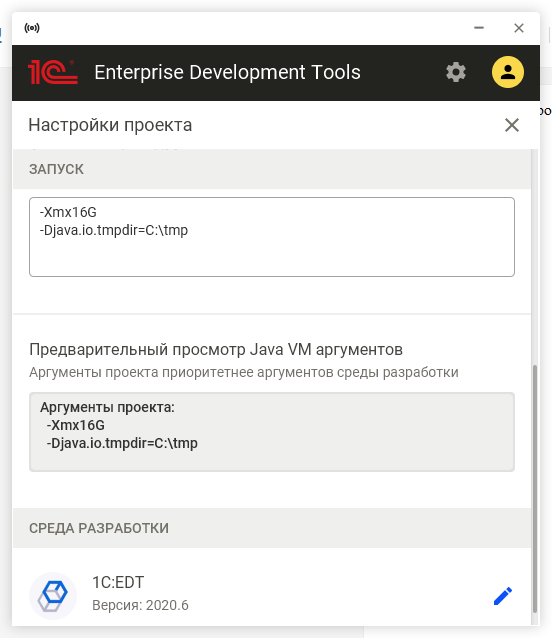Click the Предварительный просмотр Java VM аргументов heading

coord(216,350)
